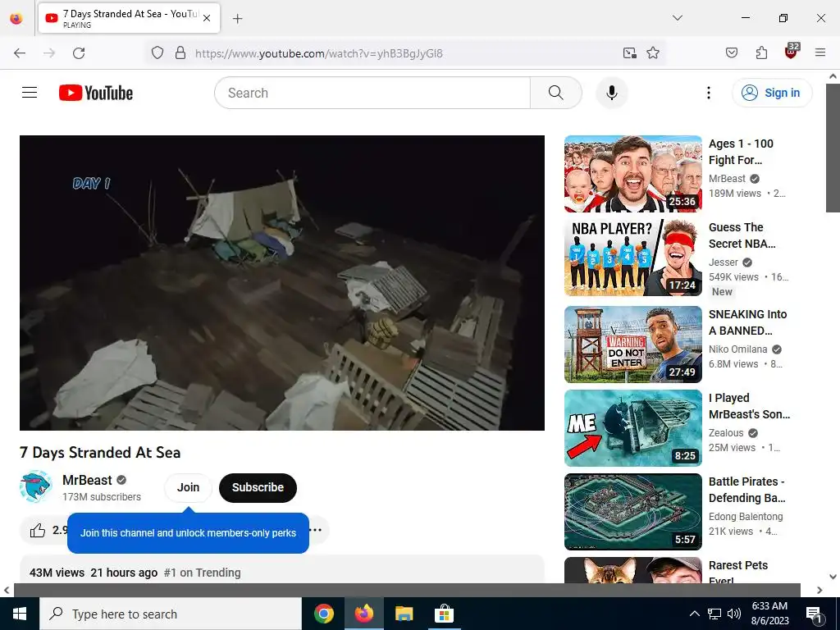Open picture-in-picture icon in address bar
The height and width of the screenshot is (630, 840).
point(630,53)
